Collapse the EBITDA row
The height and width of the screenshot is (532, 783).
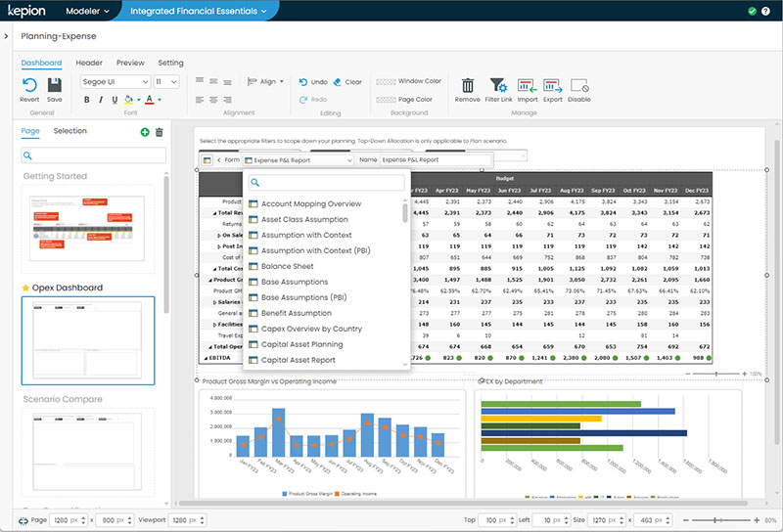click(206, 358)
